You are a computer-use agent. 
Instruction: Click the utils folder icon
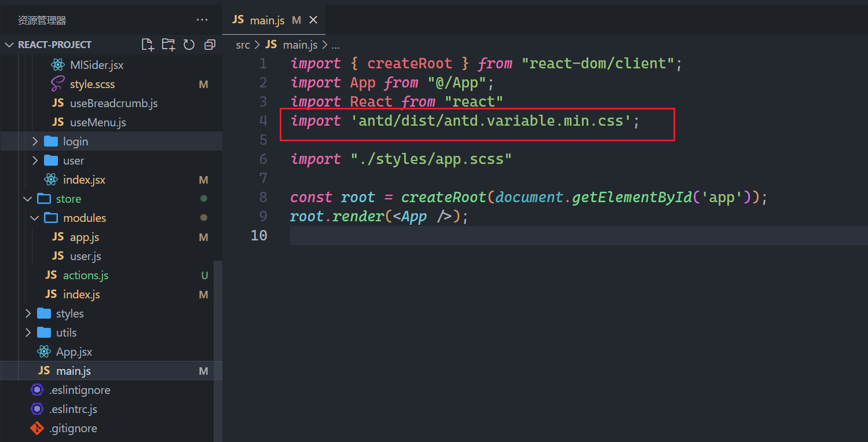(44, 333)
